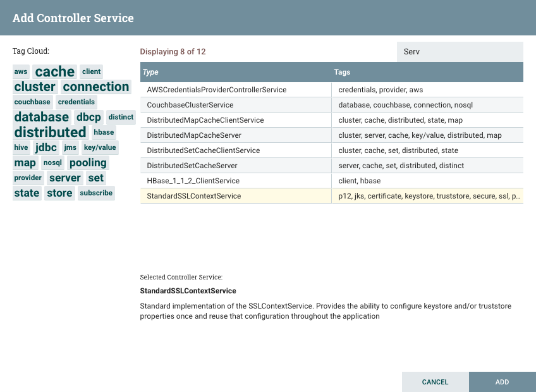Screen dimensions: 536x392
Task: Filter by the distinct tag
Action: (x=121, y=117)
